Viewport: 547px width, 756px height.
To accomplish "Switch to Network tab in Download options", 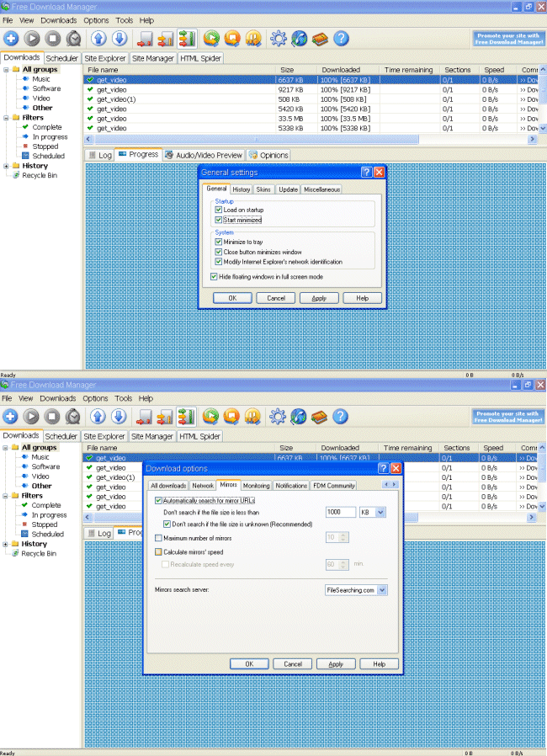I will (203, 486).
